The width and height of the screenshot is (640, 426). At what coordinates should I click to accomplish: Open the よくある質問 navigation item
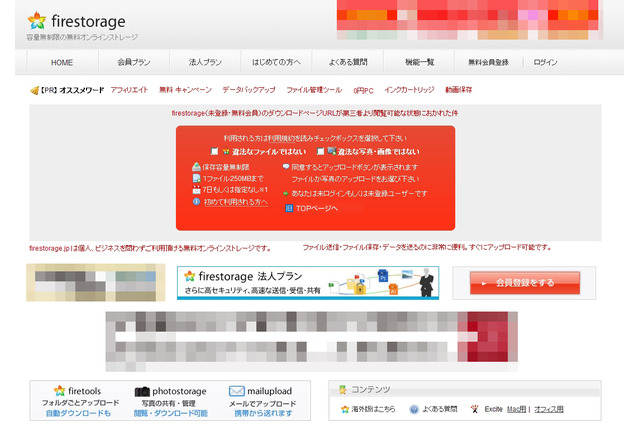tap(348, 62)
